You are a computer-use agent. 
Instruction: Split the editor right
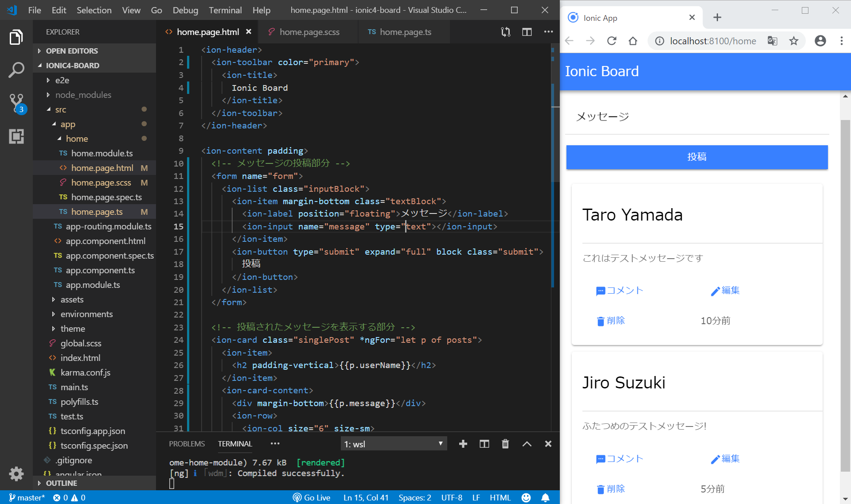tap(527, 32)
